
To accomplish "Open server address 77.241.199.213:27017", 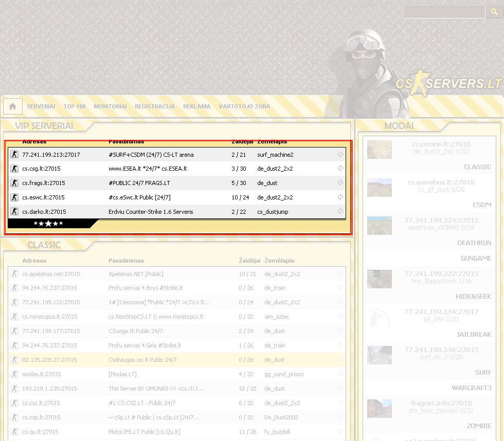I will tap(51, 155).
